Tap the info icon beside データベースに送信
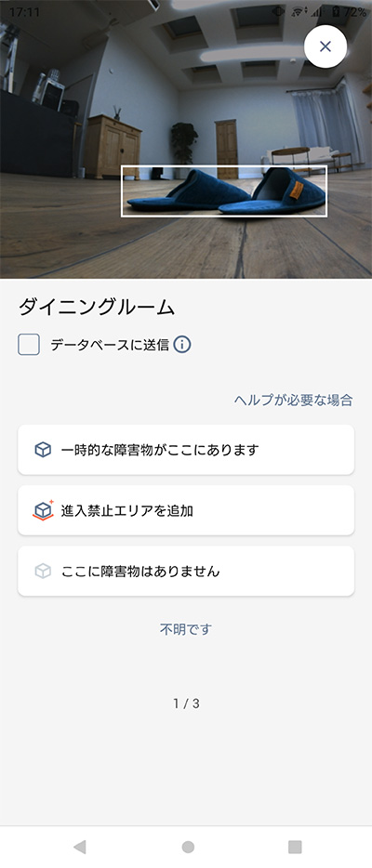 click(182, 345)
